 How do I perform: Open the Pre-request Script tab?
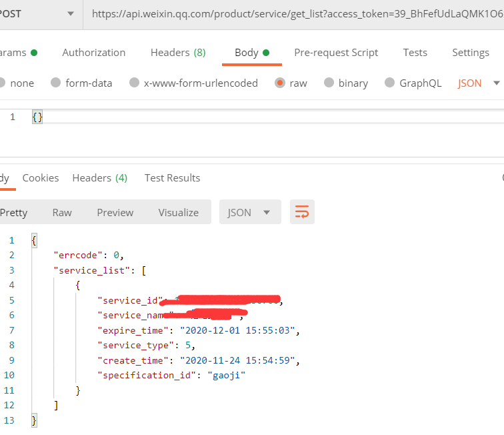(x=336, y=53)
